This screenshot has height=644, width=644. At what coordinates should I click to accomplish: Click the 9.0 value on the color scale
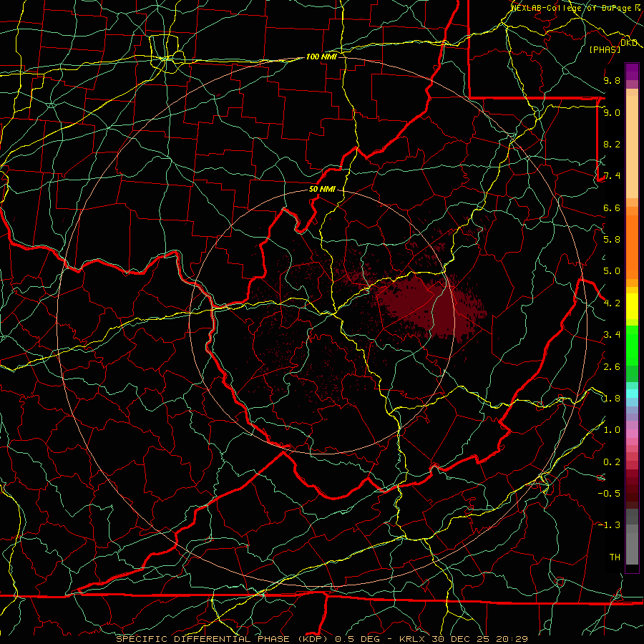[x=612, y=112]
